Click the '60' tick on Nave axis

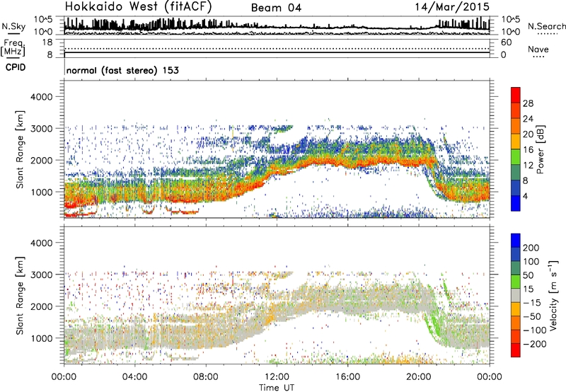(506, 42)
